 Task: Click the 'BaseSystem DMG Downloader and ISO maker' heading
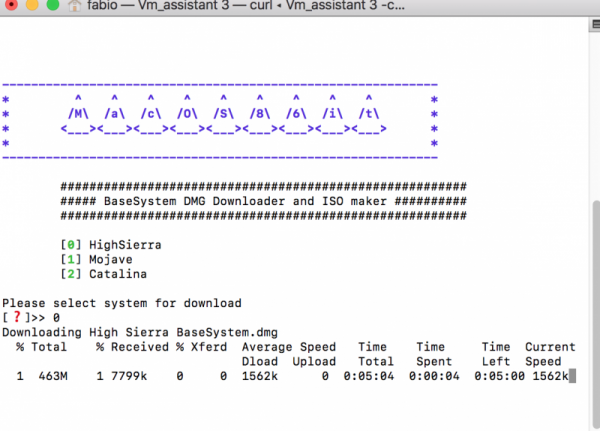point(245,201)
